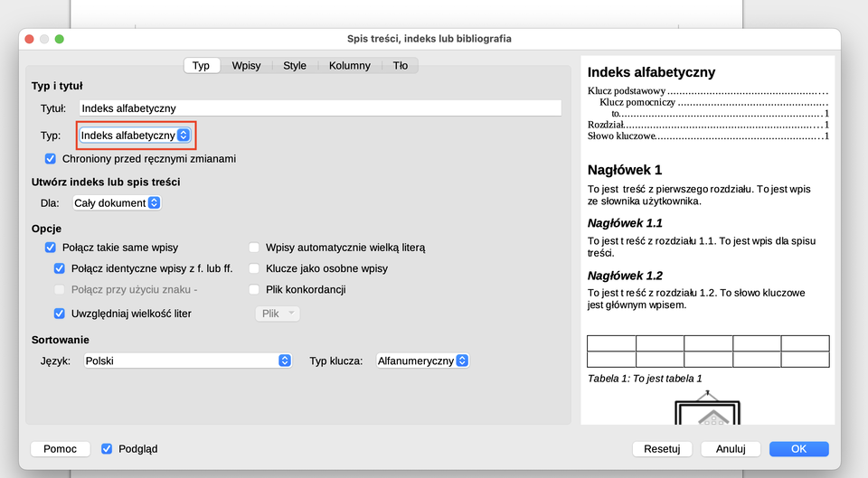Go to the Tło tab
This screenshot has width=868, height=478.
click(x=400, y=66)
